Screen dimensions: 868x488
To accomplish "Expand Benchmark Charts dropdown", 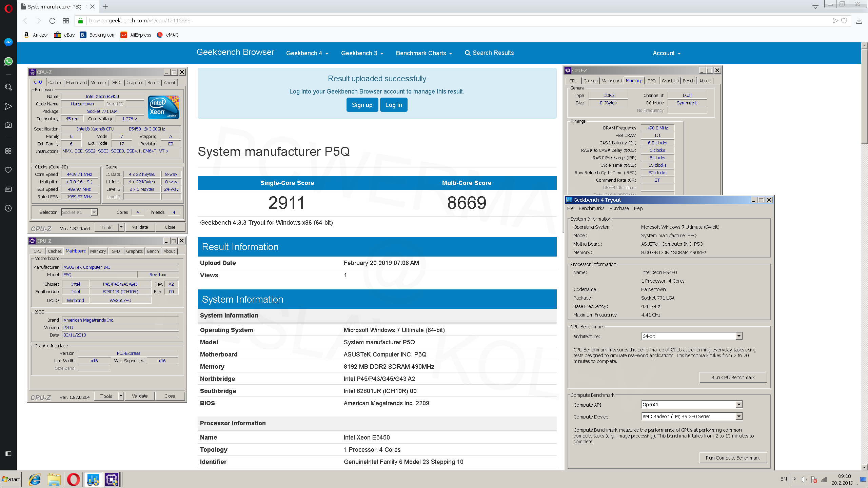I will 424,53.
